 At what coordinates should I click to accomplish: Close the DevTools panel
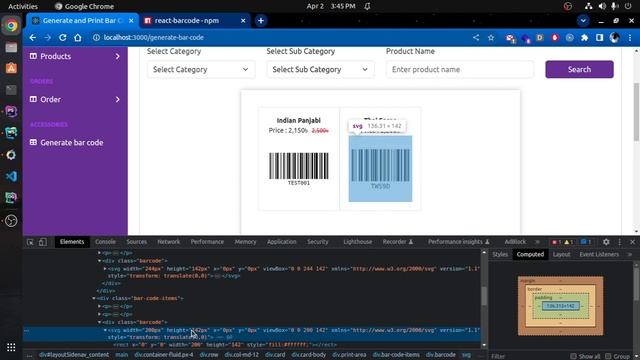coord(632,242)
